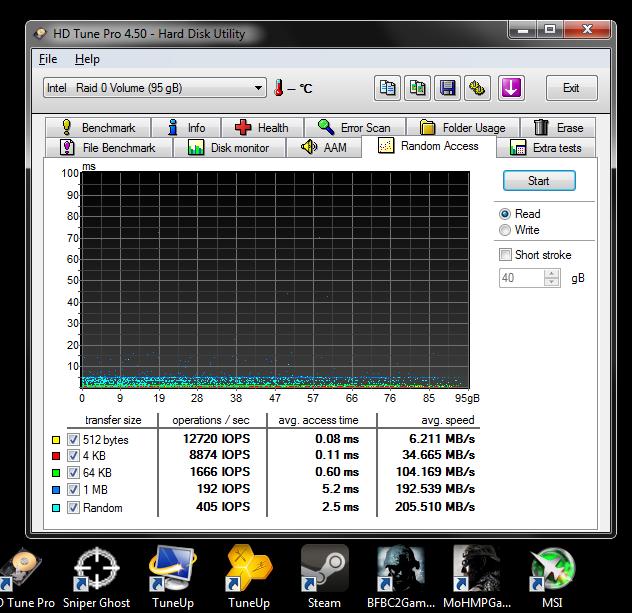
Task: Click the 205.510 MB/s speed value
Action: pyautogui.click(x=435, y=507)
